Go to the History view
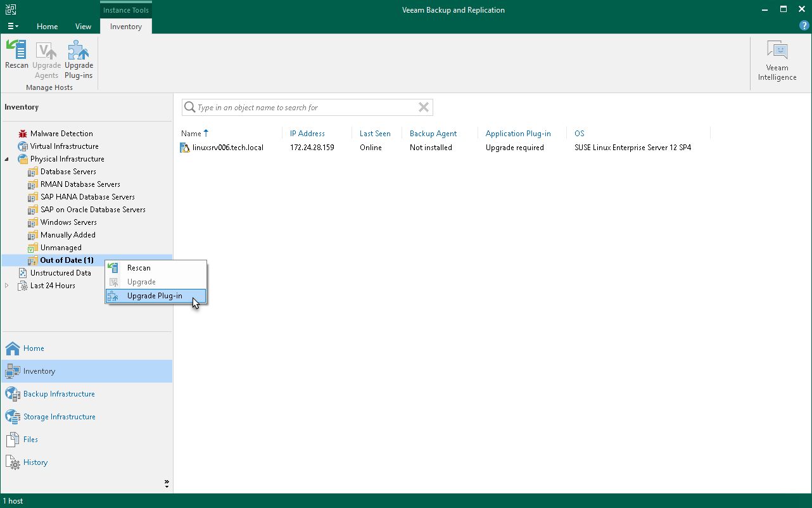The image size is (812, 508). pos(35,462)
